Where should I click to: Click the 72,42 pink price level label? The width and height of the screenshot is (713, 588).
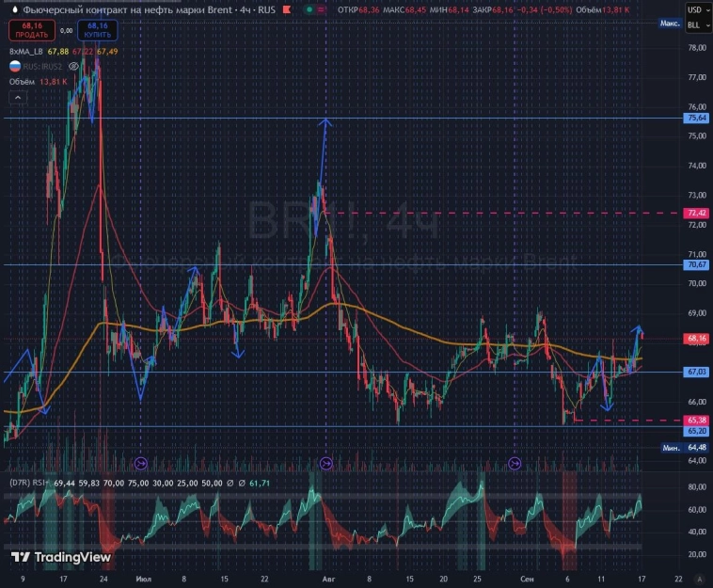697,214
